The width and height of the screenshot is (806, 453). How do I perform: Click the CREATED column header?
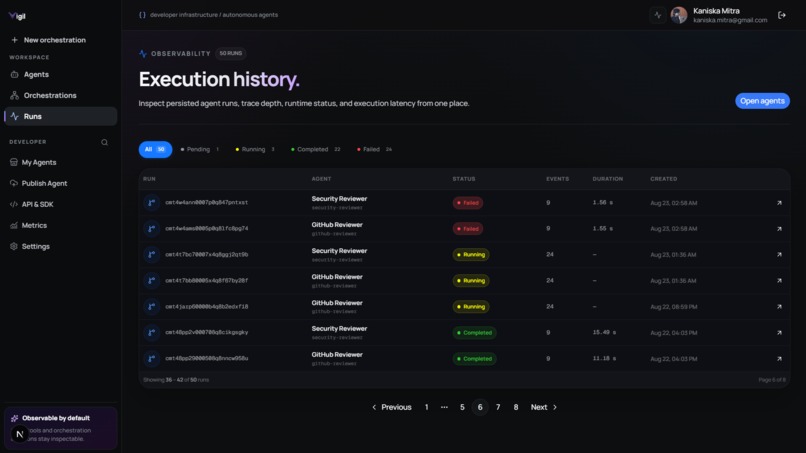[664, 179]
